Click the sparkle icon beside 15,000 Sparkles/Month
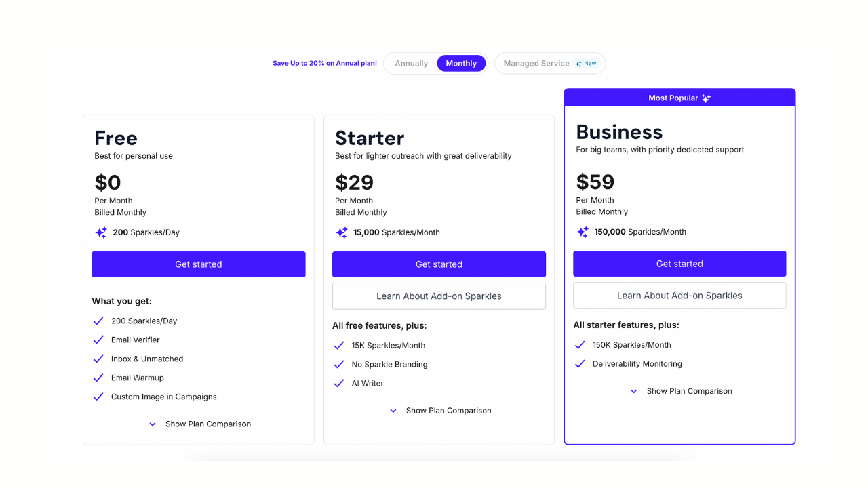Image resolution: width=868 pixels, height=488 pixels. pyautogui.click(x=342, y=232)
